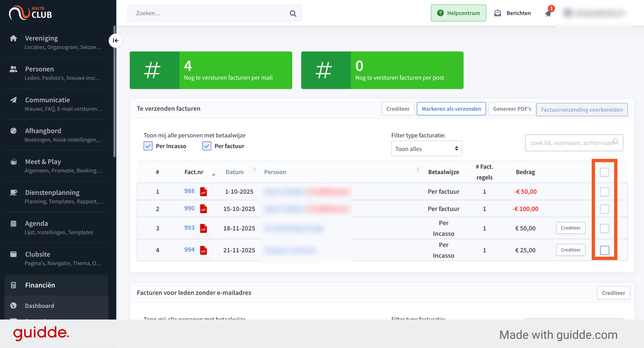Uncheck the Per Incasso checkbox
This screenshot has height=348, width=644.
(x=148, y=146)
